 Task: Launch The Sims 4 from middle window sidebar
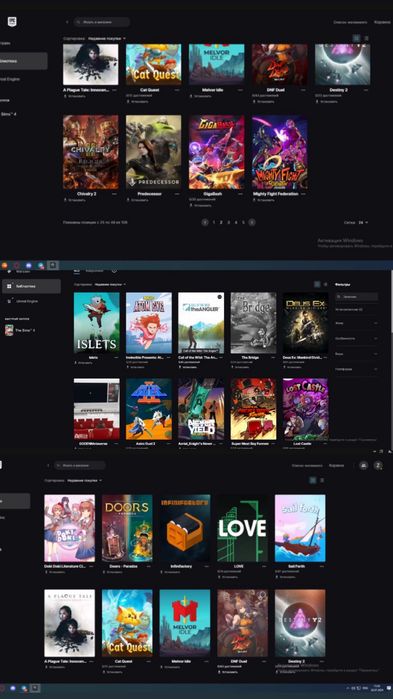click(20, 330)
